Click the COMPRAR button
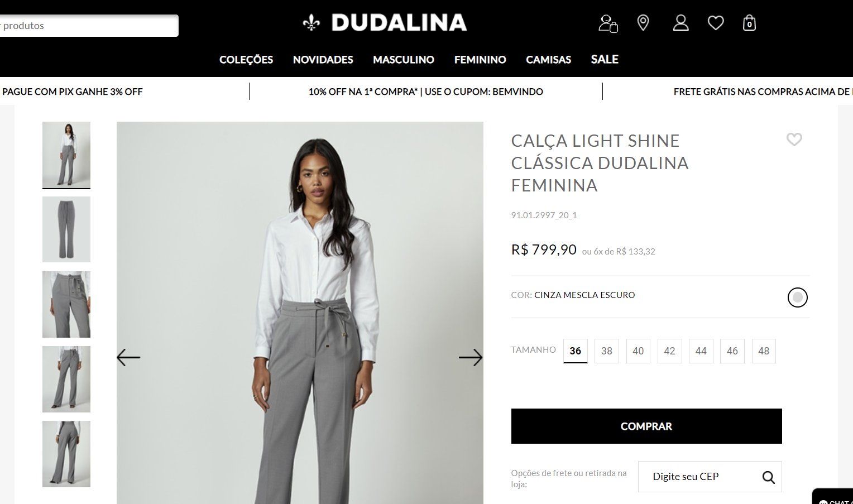Viewport: 853px width, 504px height. (646, 426)
